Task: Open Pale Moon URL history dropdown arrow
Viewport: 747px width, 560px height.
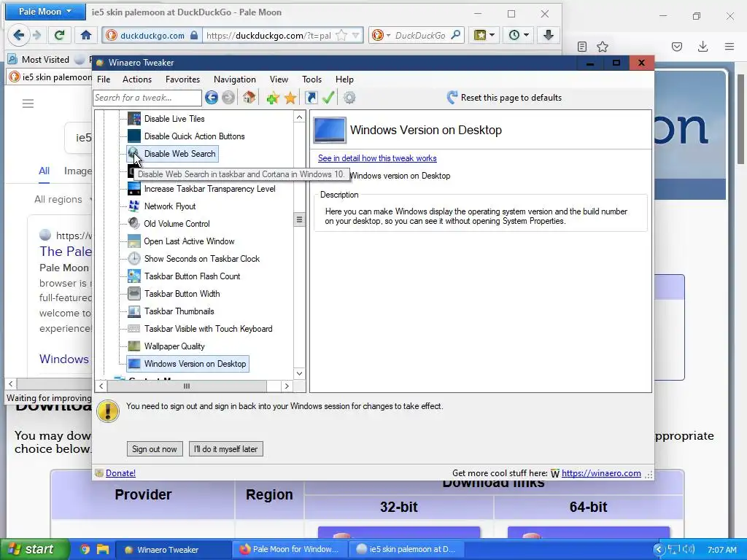Action: pos(356,35)
